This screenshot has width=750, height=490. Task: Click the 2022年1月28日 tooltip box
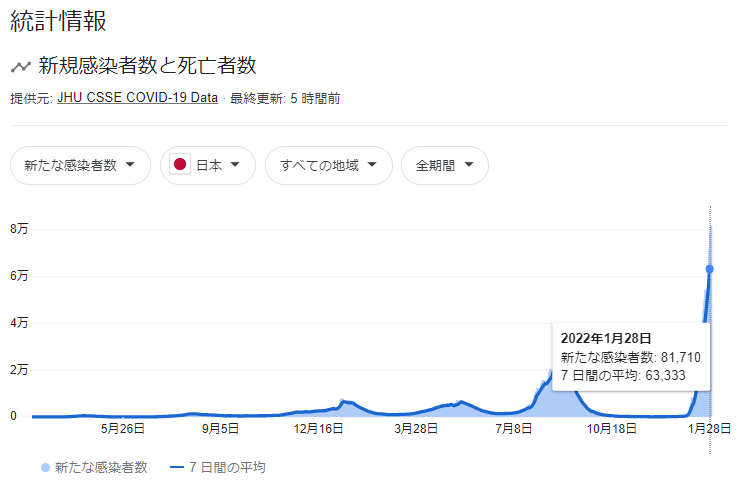pos(630,357)
